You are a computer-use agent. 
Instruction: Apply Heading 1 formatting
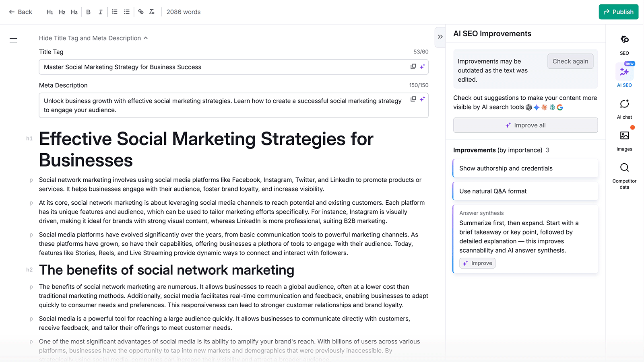click(50, 12)
